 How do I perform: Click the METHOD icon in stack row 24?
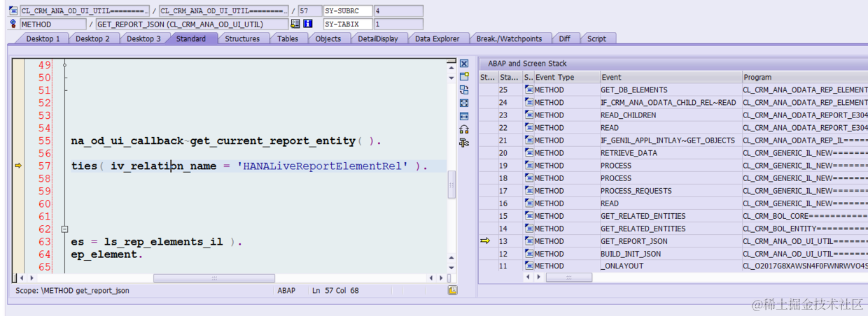tap(529, 103)
